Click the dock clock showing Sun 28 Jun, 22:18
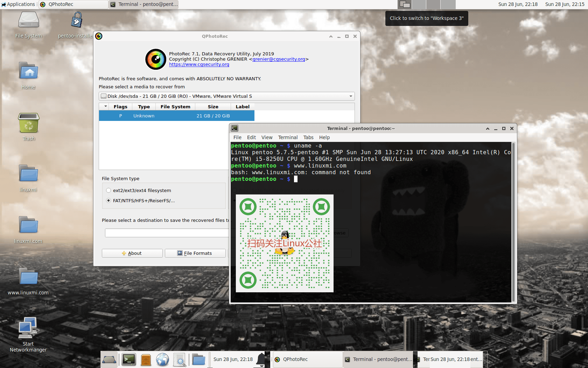The height and width of the screenshot is (368, 588). (233, 360)
